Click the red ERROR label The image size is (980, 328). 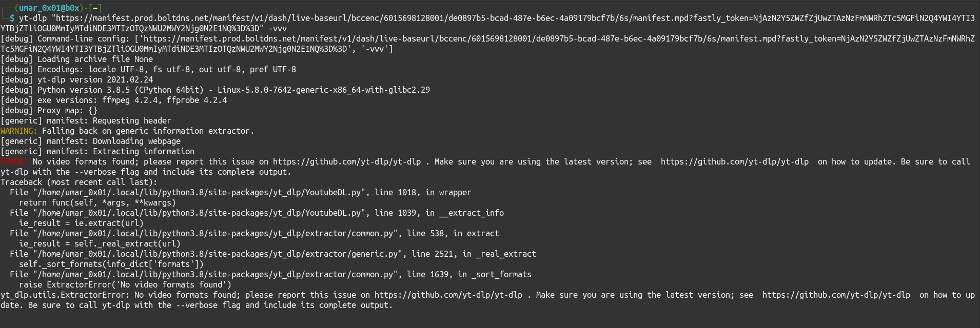(x=14, y=162)
